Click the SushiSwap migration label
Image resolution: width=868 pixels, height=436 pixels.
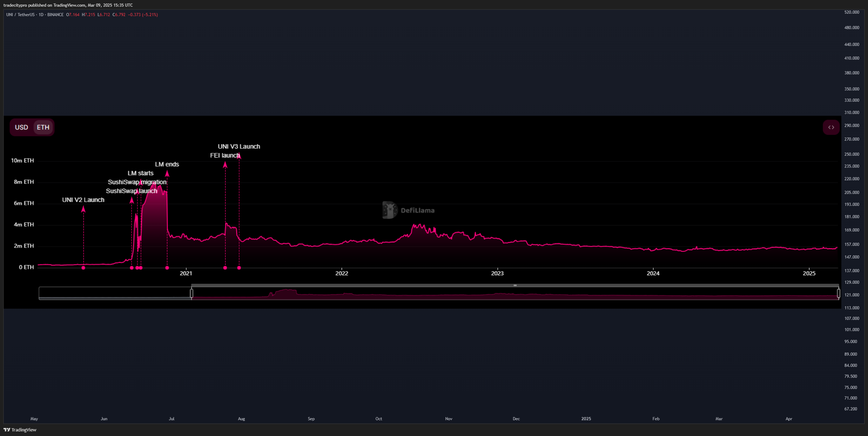coord(137,182)
